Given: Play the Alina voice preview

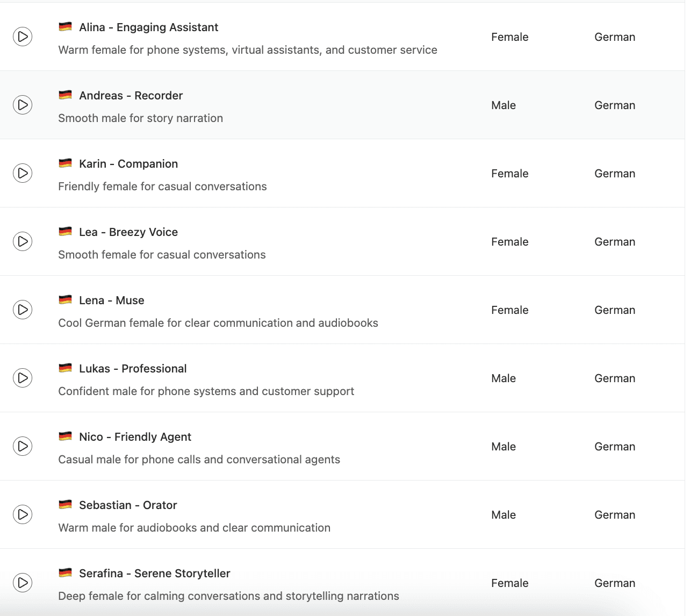Looking at the screenshot, I should (23, 37).
